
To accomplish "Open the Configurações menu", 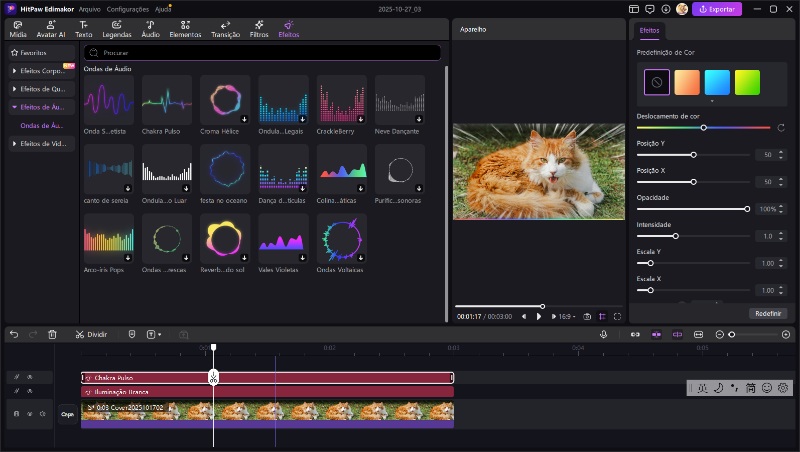I will tap(128, 8).
